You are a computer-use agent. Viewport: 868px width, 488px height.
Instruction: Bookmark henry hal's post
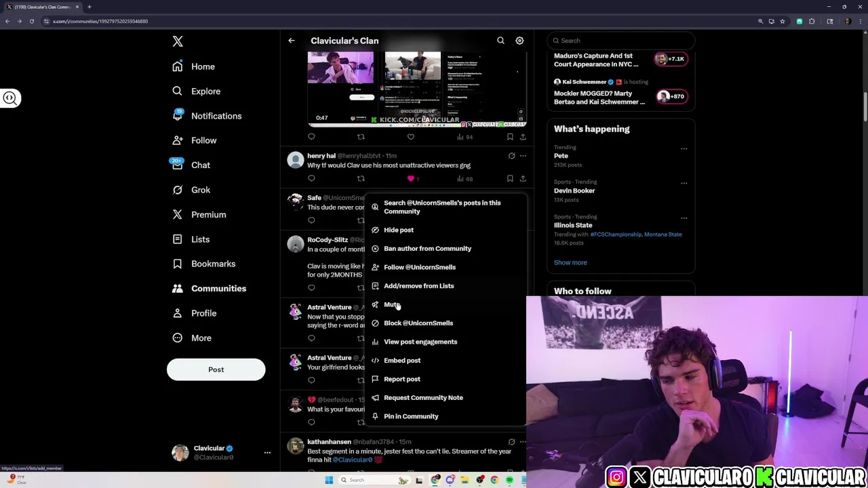click(x=510, y=178)
